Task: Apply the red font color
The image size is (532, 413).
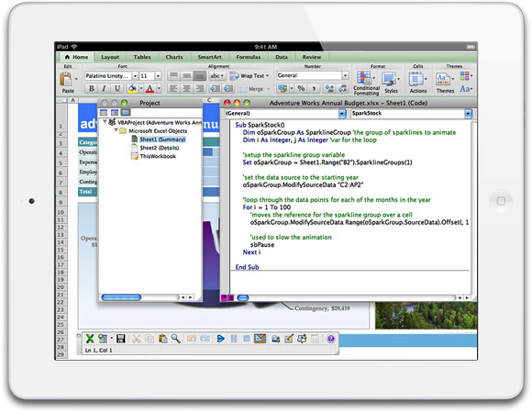Action: 150,89
